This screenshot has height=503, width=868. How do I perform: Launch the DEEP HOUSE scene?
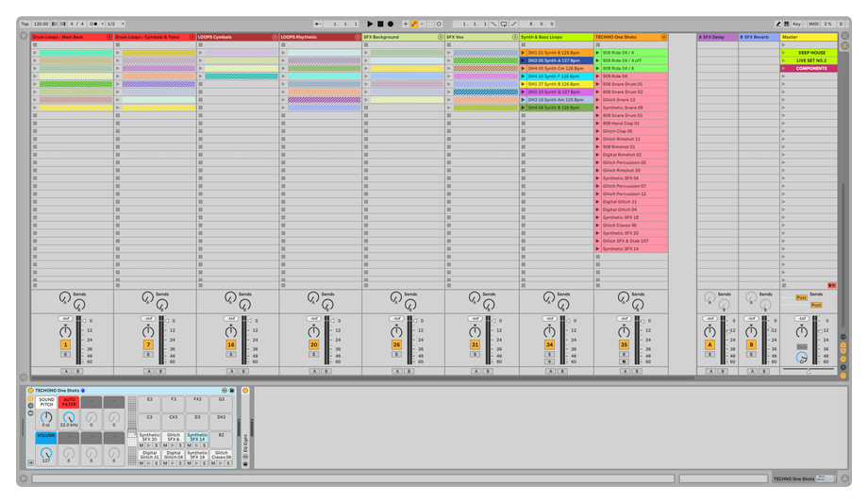[783, 53]
